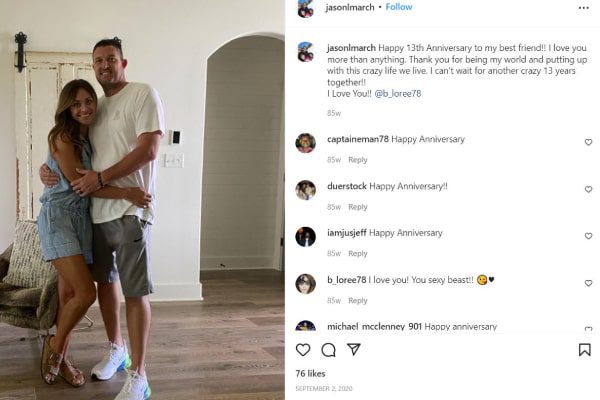The width and height of the screenshot is (600, 400).
Task: Reply to duerstock's comment
Action: [x=358, y=207]
